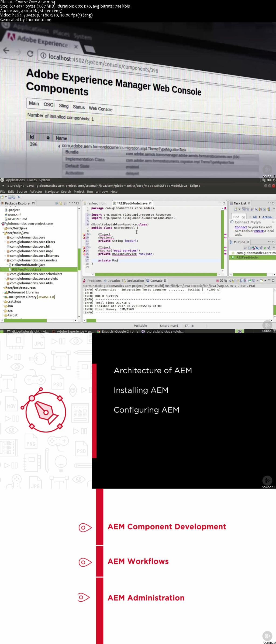Click the New wizard icon in Eclipse toolbar
The image size is (276, 644).
[2, 197]
